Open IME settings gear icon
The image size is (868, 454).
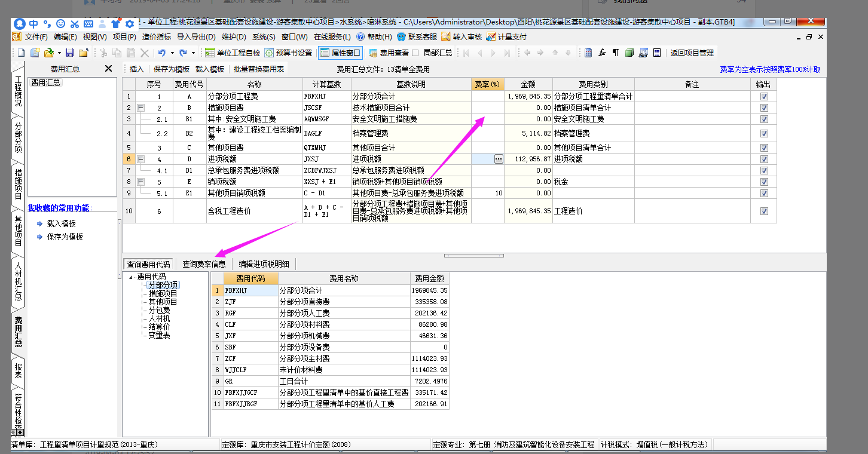coord(129,24)
